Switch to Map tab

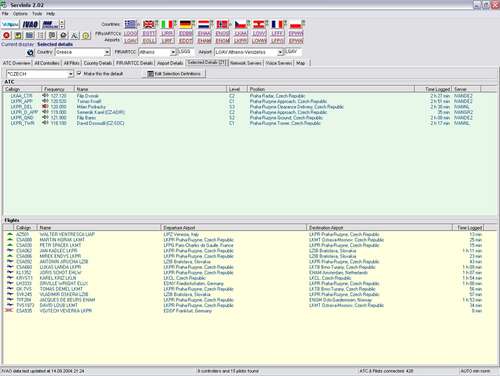pos(301,63)
